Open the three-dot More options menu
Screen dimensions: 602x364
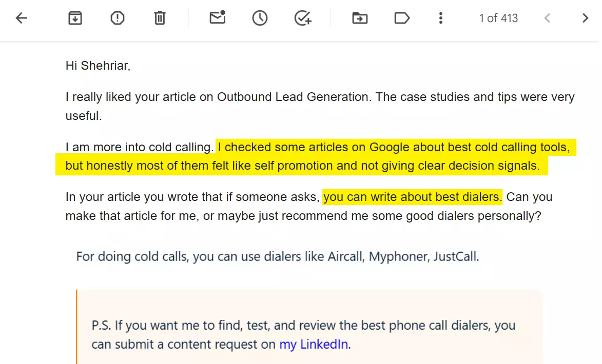[x=441, y=18]
